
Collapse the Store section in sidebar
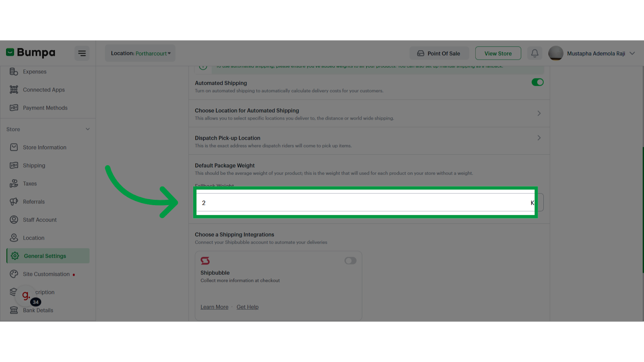88,129
